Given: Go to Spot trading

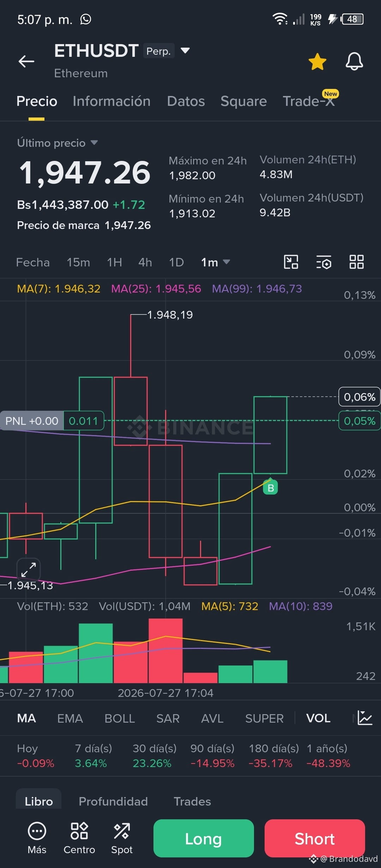Looking at the screenshot, I should [x=122, y=838].
